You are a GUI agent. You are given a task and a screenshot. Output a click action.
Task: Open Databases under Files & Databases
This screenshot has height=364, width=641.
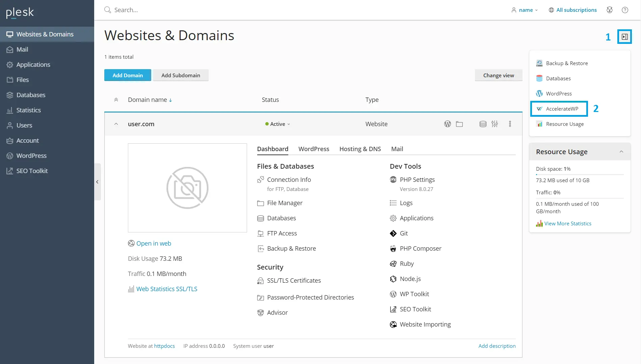pos(276,218)
